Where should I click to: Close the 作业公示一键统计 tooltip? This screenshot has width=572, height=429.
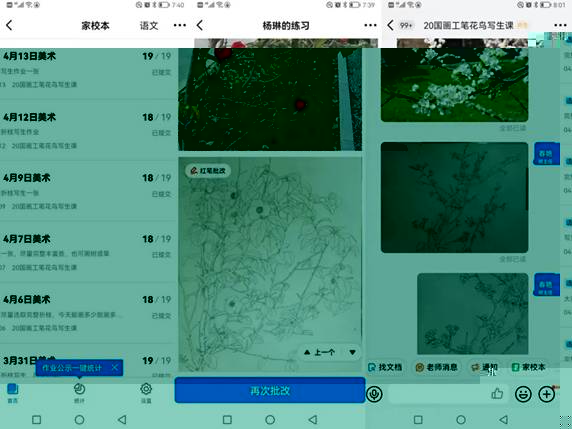[x=115, y=367]
